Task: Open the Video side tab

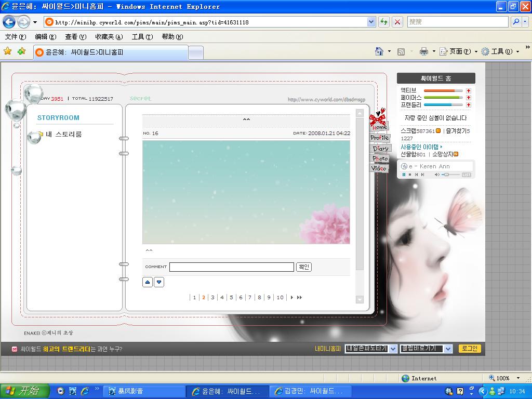Action: click(x=379, y=168)
